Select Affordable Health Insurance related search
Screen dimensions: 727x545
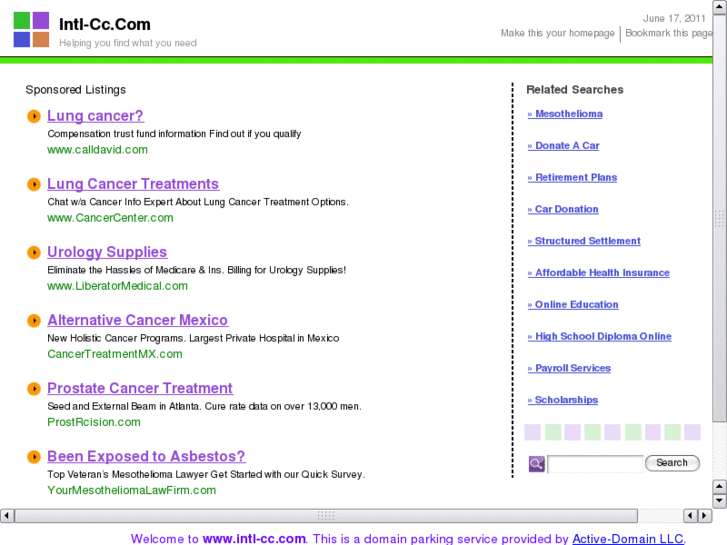[x=599, y=273]
